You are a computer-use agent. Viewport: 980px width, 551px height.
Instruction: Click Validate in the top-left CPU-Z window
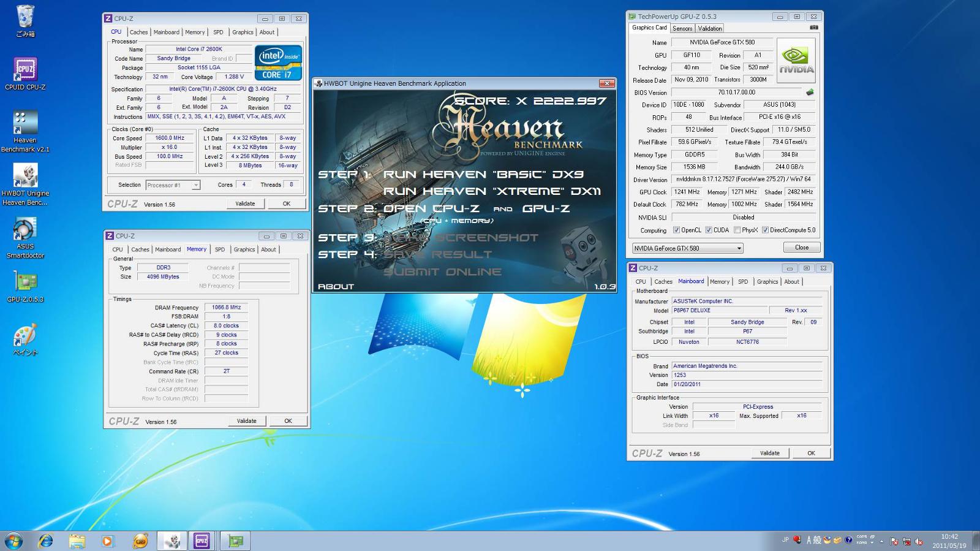pos(245,203)
